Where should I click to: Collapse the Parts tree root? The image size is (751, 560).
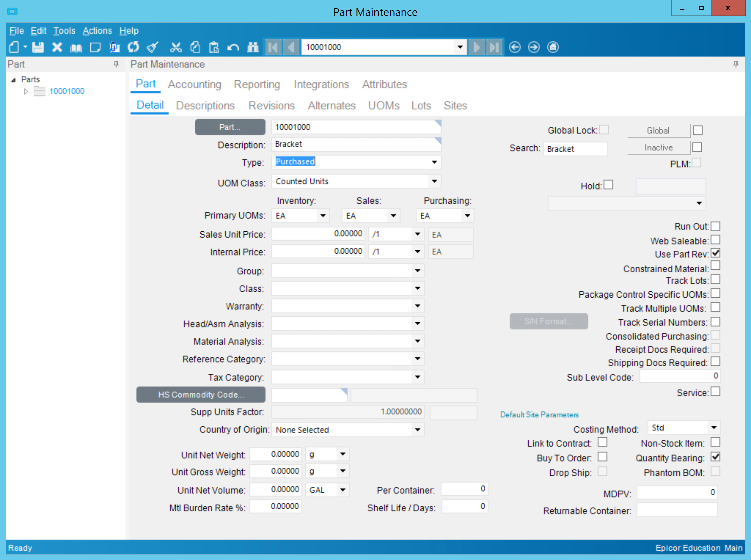click(13, 80)
